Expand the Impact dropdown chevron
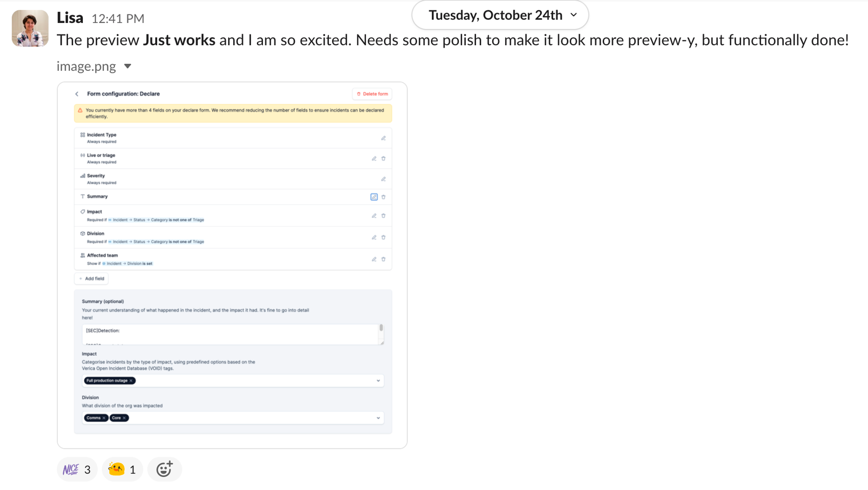Image resolution: width=868 pixels, height=490 pixels. point(378,381)
